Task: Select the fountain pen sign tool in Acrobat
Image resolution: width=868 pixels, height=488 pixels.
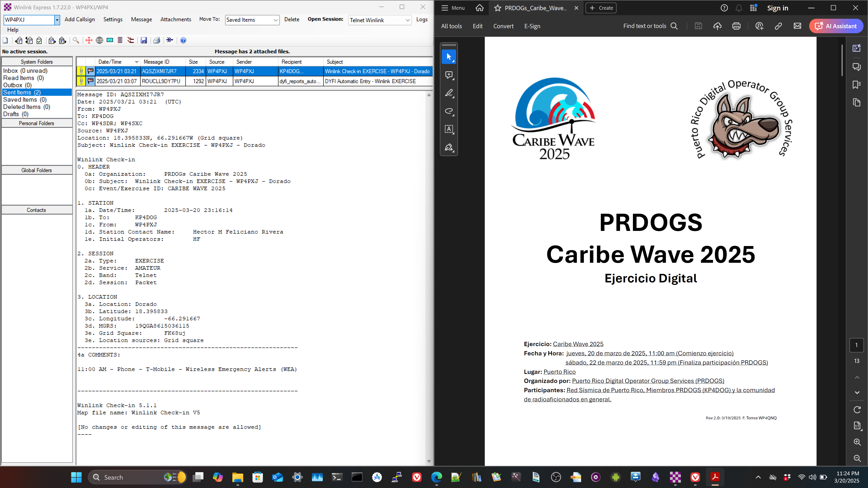Action: [x=449, y=148]
